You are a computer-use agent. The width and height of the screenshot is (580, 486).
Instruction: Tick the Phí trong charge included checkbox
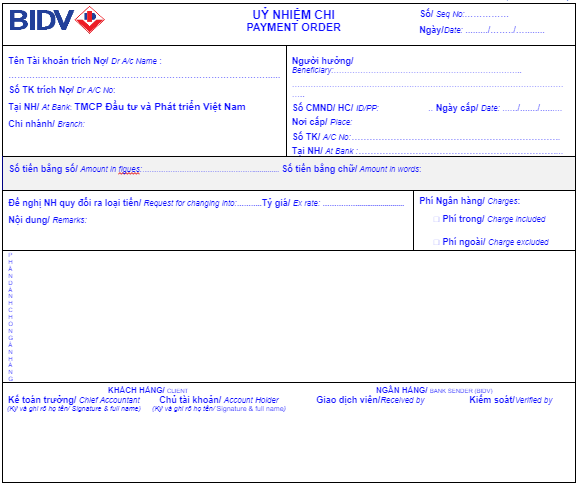pyautogui.click(x=436, y=219)
